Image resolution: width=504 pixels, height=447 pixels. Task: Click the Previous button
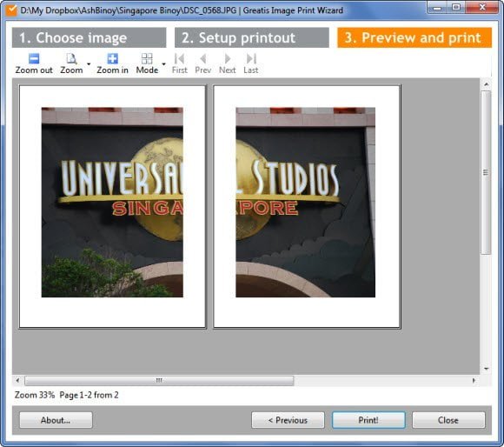288,420
